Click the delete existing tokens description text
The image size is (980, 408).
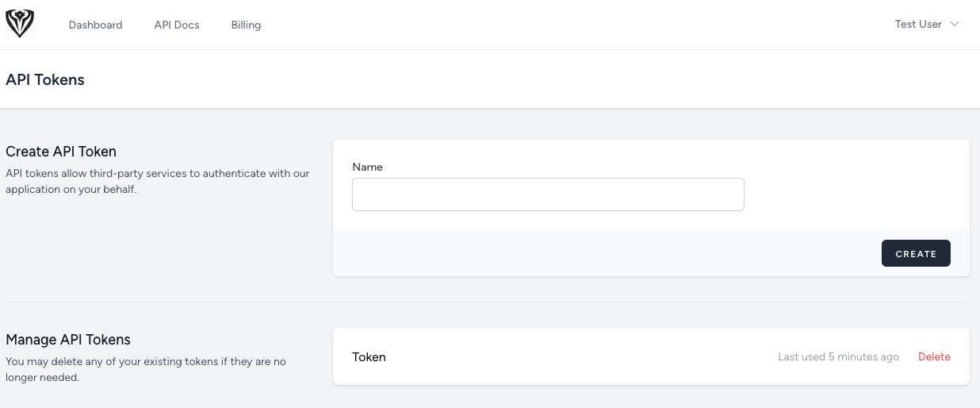[x=146, y=369]
